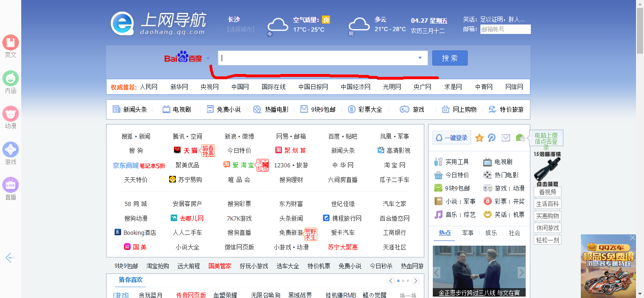Click the WeChat icon in login bar
The width and height of the screenshot is (644, 298).
tap(520, 138)
